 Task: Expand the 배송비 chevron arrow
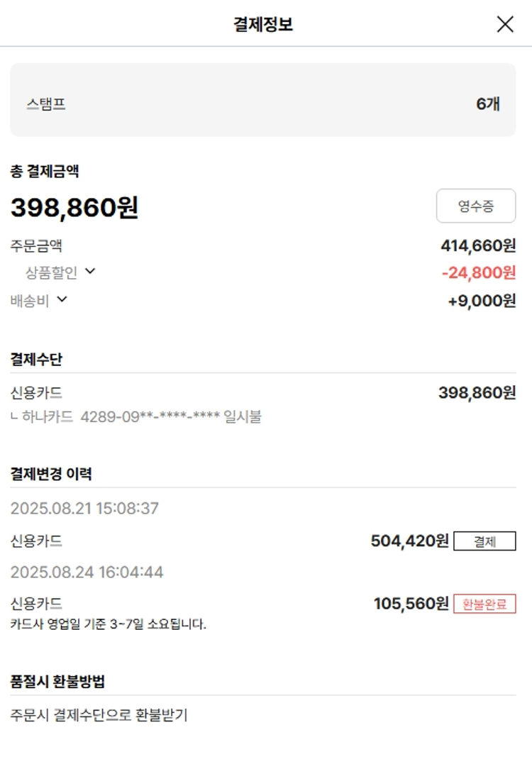pos(62,299)
